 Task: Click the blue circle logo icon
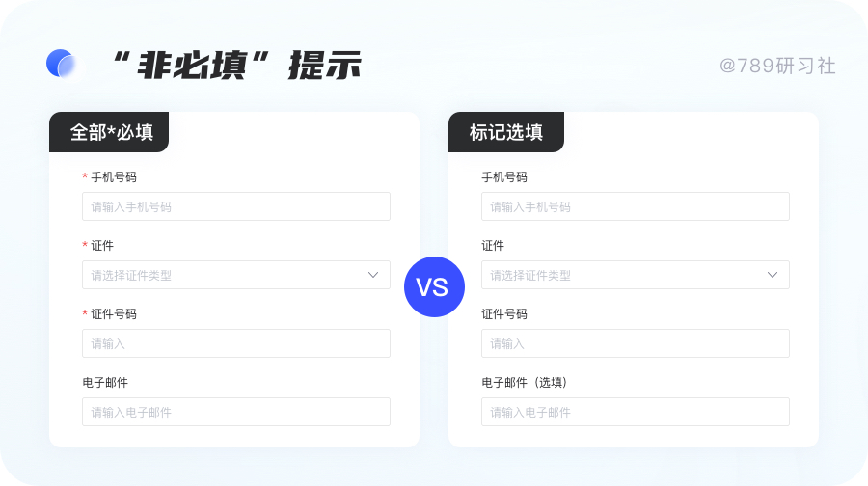61,64
